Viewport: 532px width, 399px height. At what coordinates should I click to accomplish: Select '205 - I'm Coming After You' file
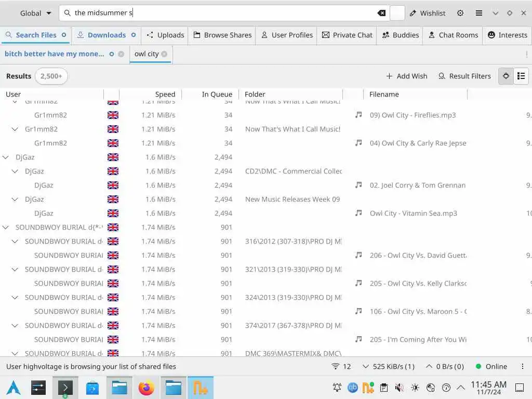pyautogui.click(x=418, y=340)
